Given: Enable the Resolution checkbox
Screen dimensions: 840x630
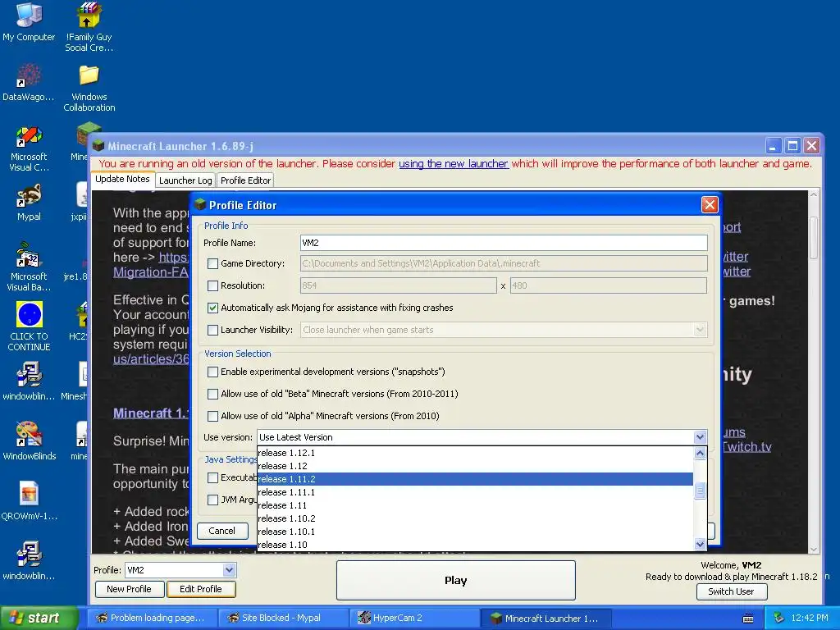Looking at the screenshot, I should 212,285.
